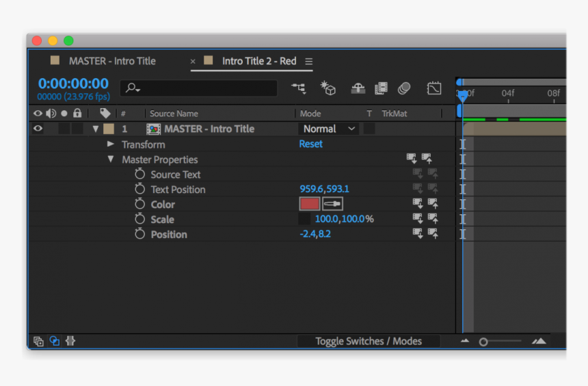Select the Intro Title 2 - Red tab
This screenshot has height=386, width=588.
pyautogui.click(x=259, y=61)
